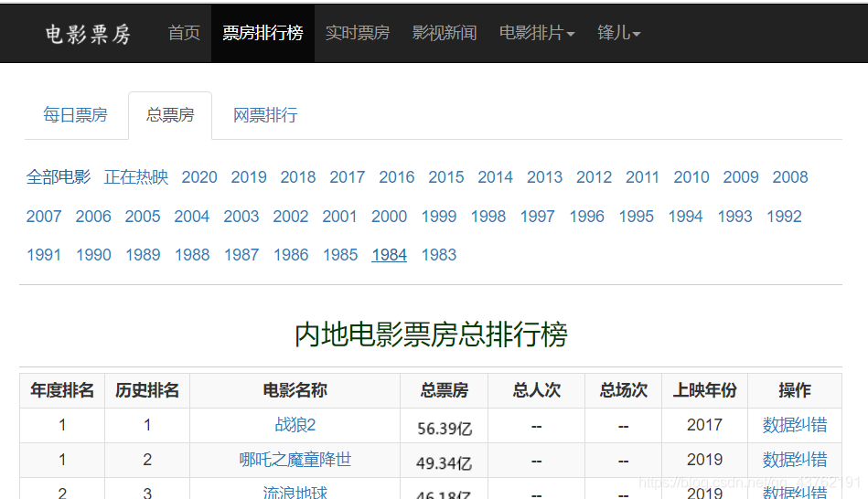Image resolution: width=868 pixels, height=499 pixels.
Task: Select the 总票房 tab
Action: (170, 115)
